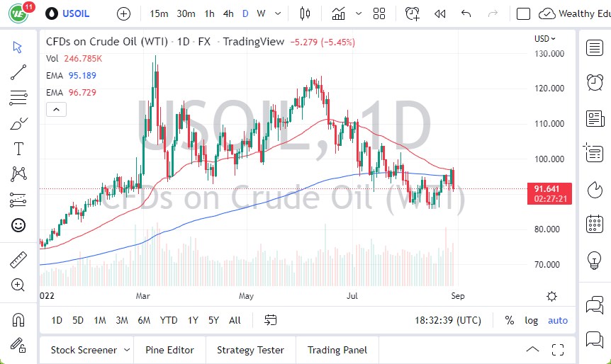Select the text annotation tool
Screen dimensions: 611x364
(18, 149)
